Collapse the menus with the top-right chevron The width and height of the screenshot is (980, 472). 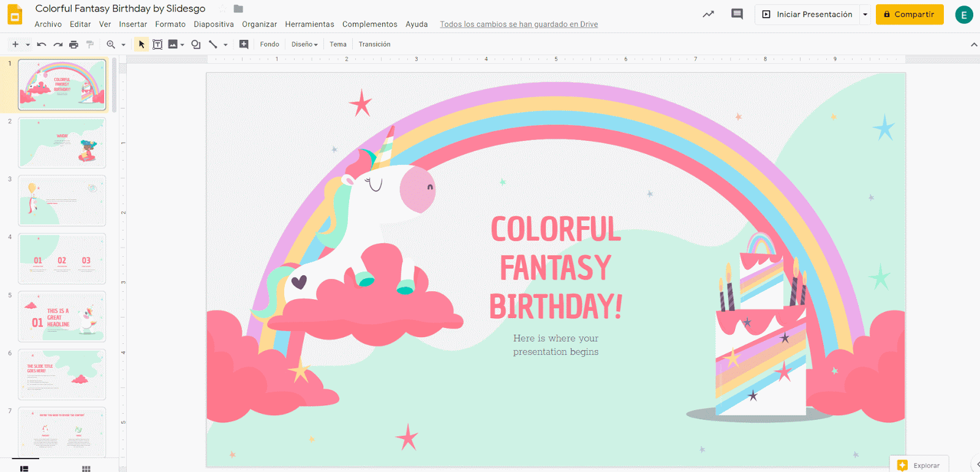pyautogui.click(x=974, y=44)
